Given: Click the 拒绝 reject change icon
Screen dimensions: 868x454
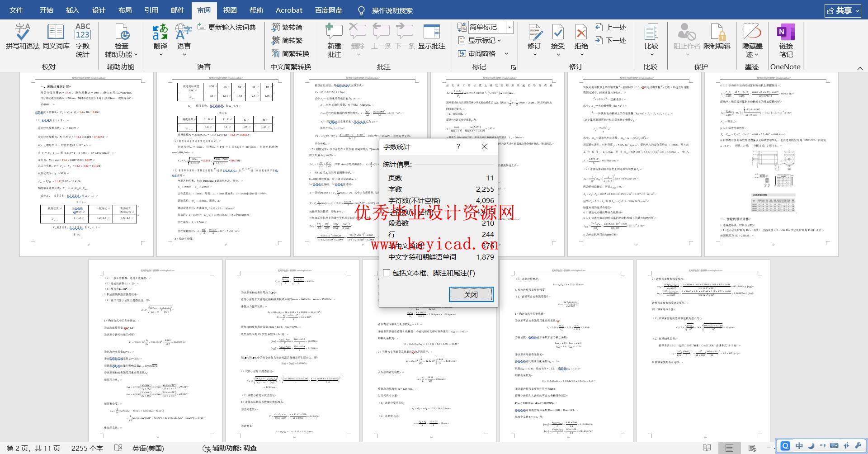Looking at the screenshot, I should pyautogui.click(x=581, y=33).
